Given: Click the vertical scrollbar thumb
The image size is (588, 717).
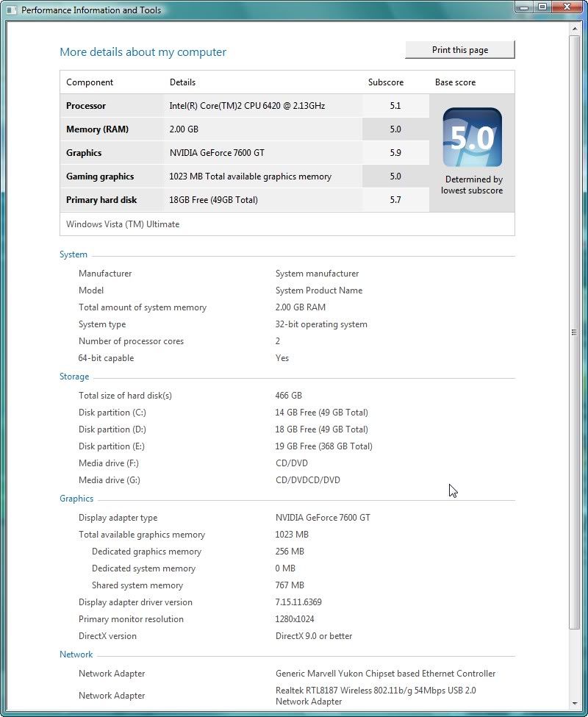Looking at the screenshot, I should coord(574,332).
